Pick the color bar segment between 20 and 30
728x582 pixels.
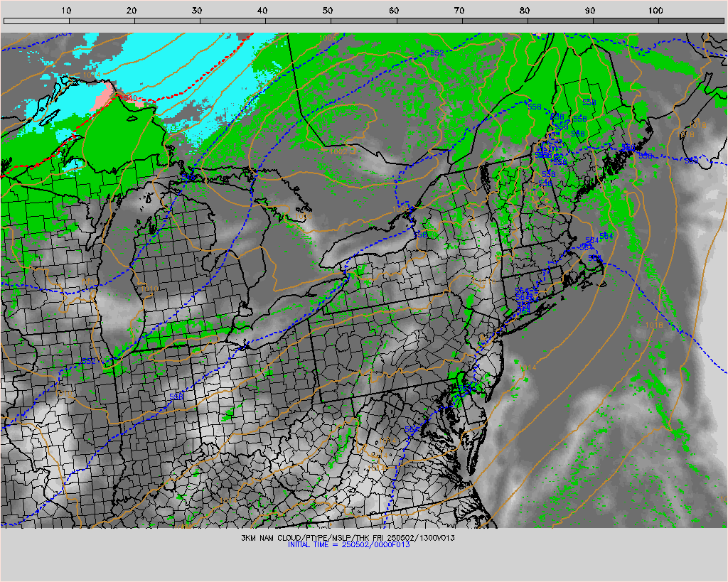click(167, 21)
